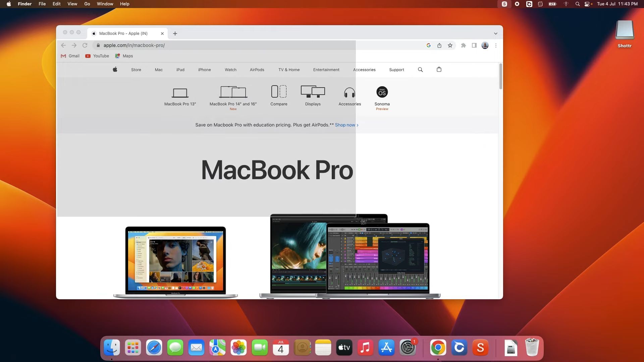Open System Settings from the Dock
The width and height of the screenshot is (644, 362).
(408, 348)
